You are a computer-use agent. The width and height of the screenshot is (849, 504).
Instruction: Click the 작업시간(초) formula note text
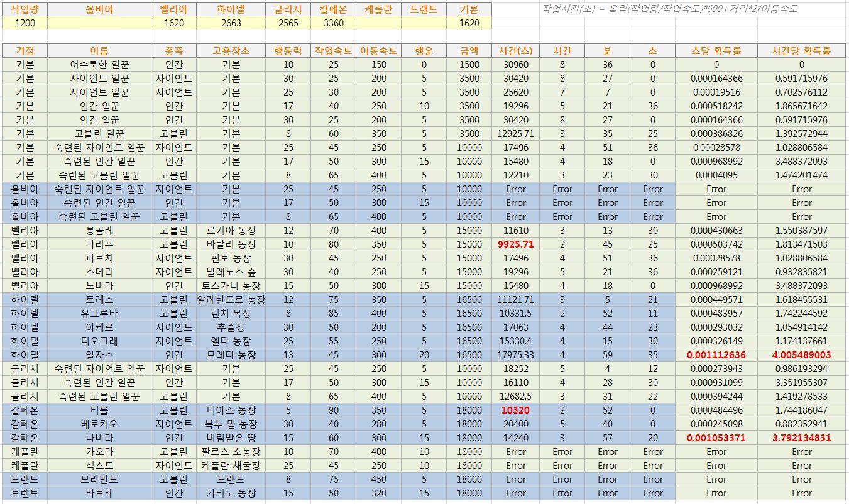pos(669,9)
